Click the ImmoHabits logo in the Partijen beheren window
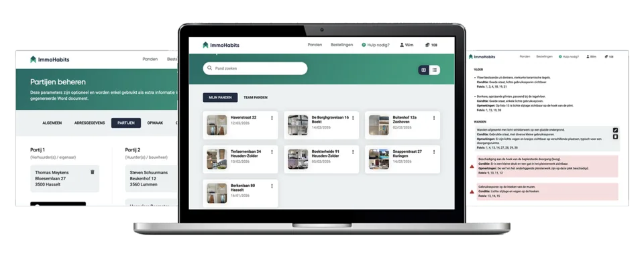Screen dimensions: 644x264 (x=50, y=60)
